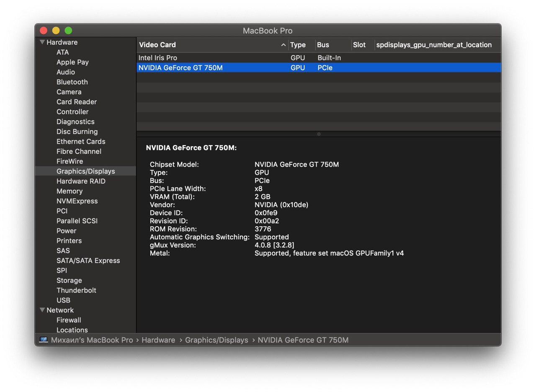This screenshot has height=392, width=536.
Task: Open the USB entry
Action: [63, 300]
